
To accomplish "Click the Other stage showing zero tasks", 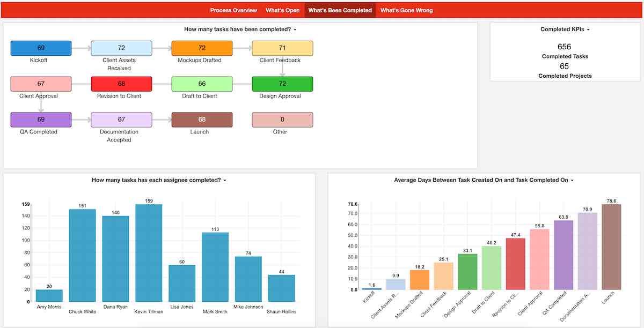I will tap(282, 119).
